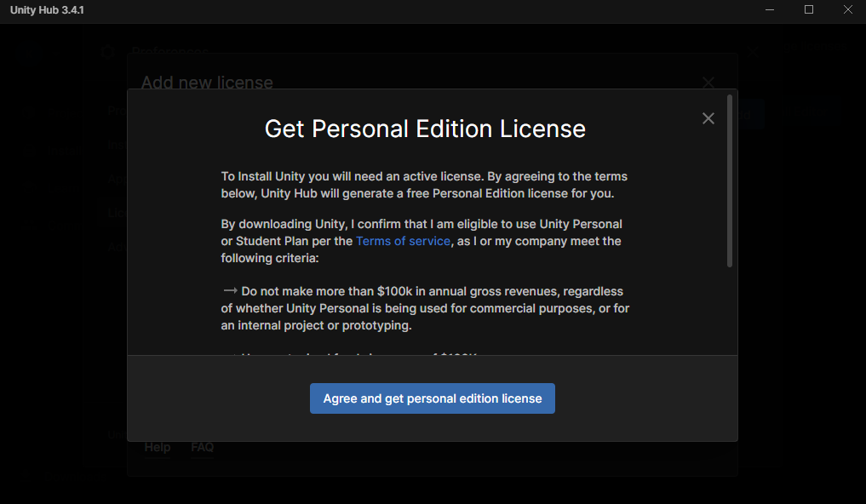The width and height of the screenshot is (866, 504).
Task: Click the license dialog's vertical scrollbar
Action: point(730,180)
